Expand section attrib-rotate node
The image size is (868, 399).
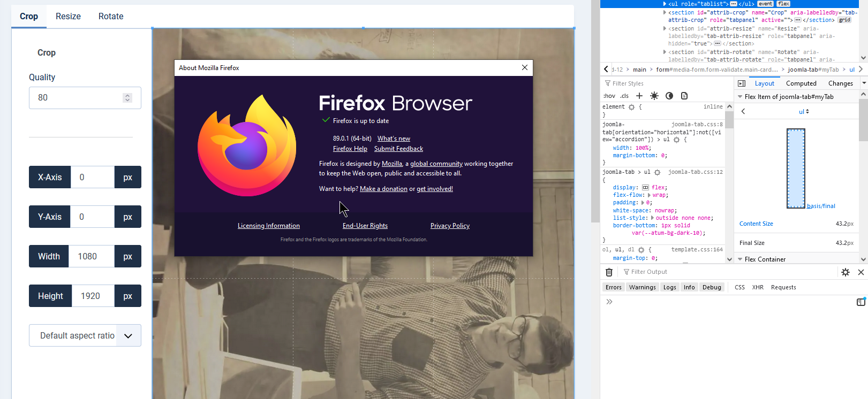pos(665,52)
